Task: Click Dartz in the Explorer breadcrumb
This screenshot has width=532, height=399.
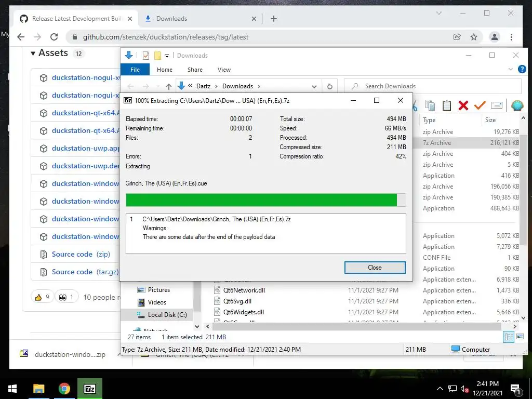Action: pos(203,86)
